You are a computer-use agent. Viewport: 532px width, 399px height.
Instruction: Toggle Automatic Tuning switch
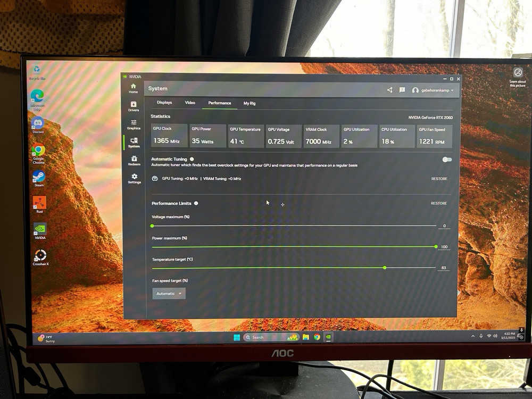(x=447, y=160)
